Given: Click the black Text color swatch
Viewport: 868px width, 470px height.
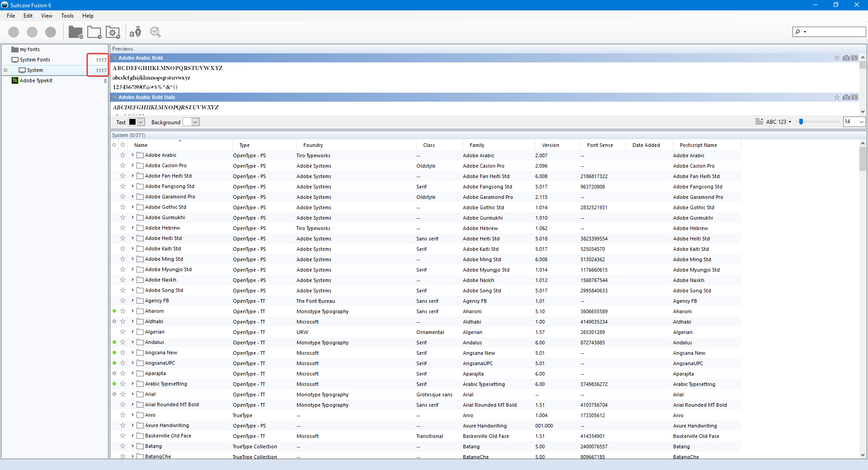Looking at the screenshot, I should click(132, 122).
